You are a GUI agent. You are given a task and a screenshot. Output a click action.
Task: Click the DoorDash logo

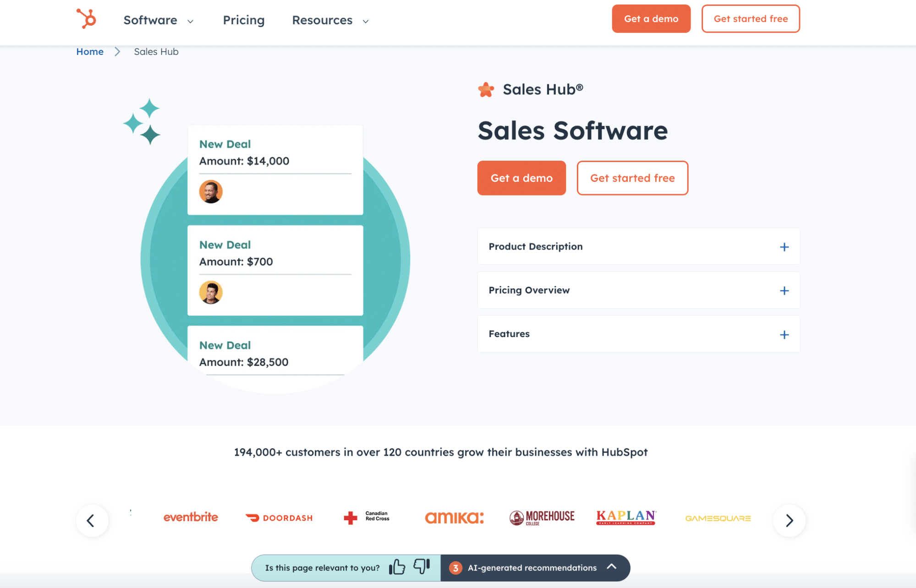pos(279,518)
